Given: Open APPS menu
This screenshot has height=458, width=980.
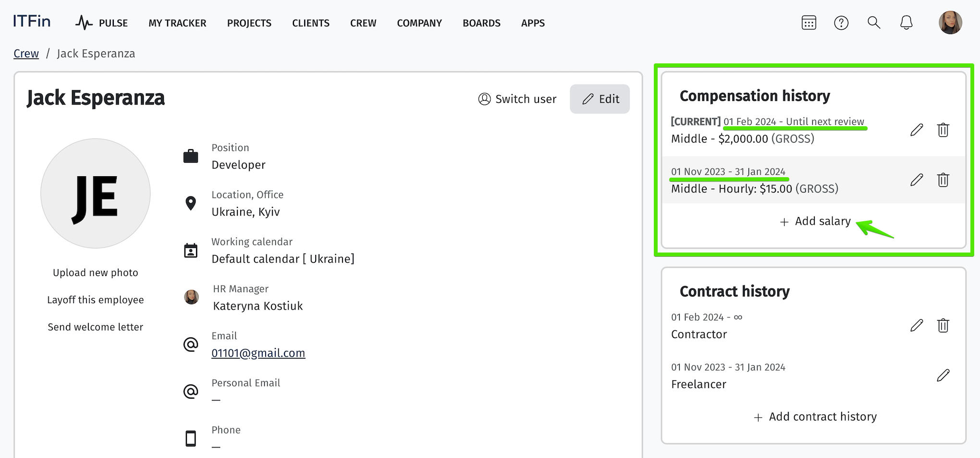Looking at the screenshot, I should [533, 23].
